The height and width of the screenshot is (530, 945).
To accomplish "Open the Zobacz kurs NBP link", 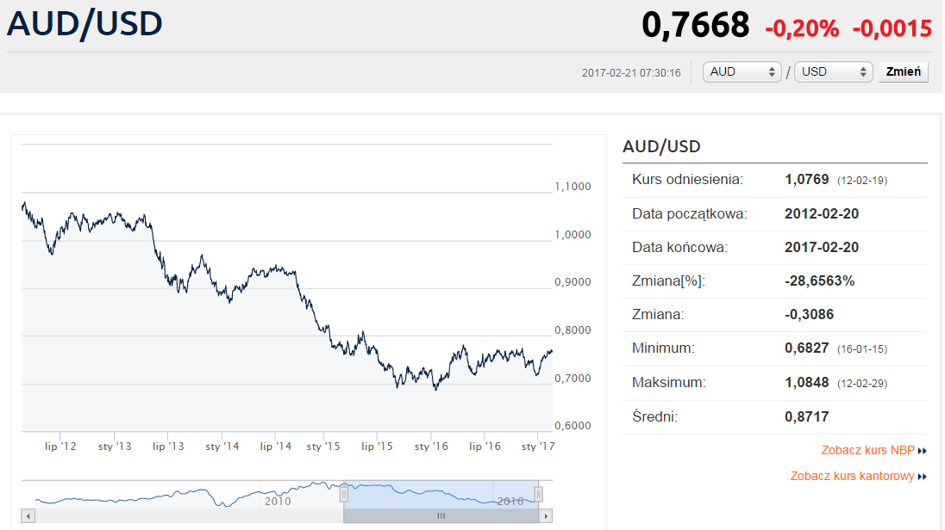I will coord(867,451).
